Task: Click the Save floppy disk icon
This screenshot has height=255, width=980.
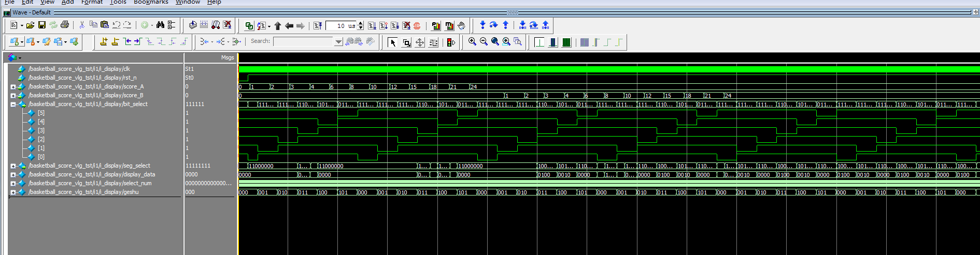Action: click(x=42, y=25)
